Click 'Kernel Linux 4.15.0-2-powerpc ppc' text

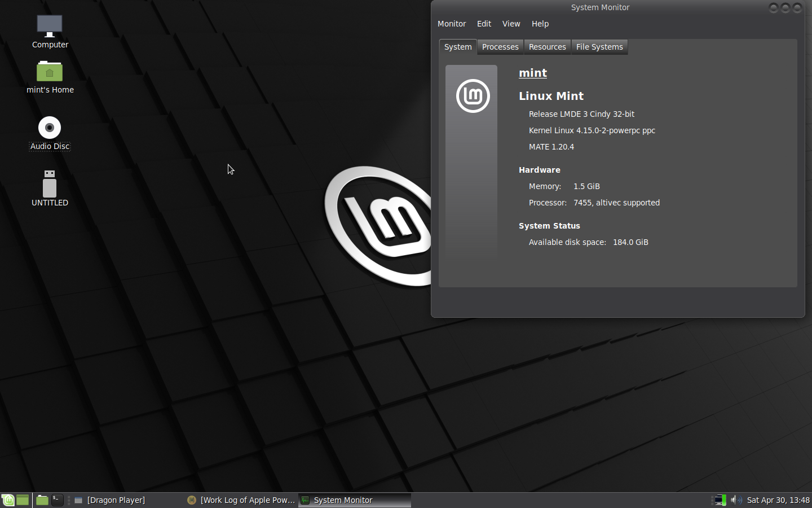592,130
